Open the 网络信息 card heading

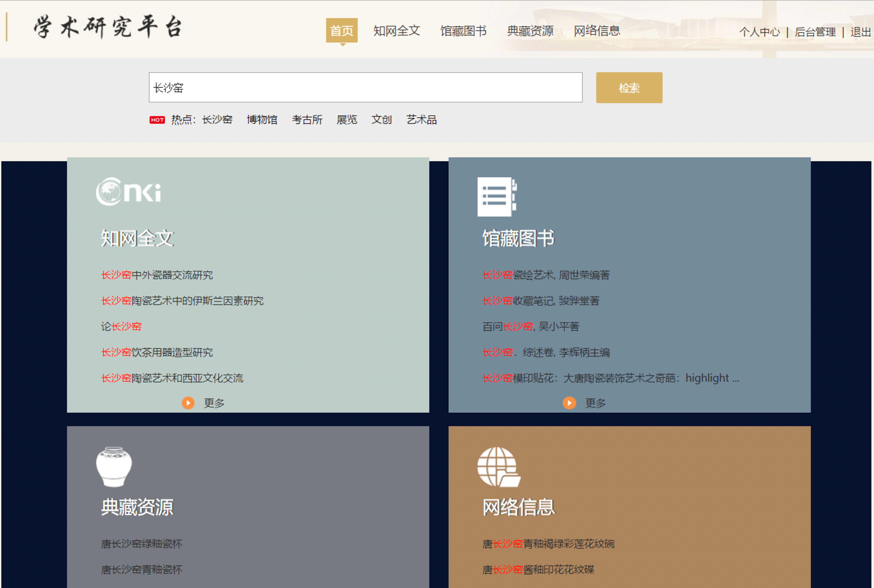point(518,507)
